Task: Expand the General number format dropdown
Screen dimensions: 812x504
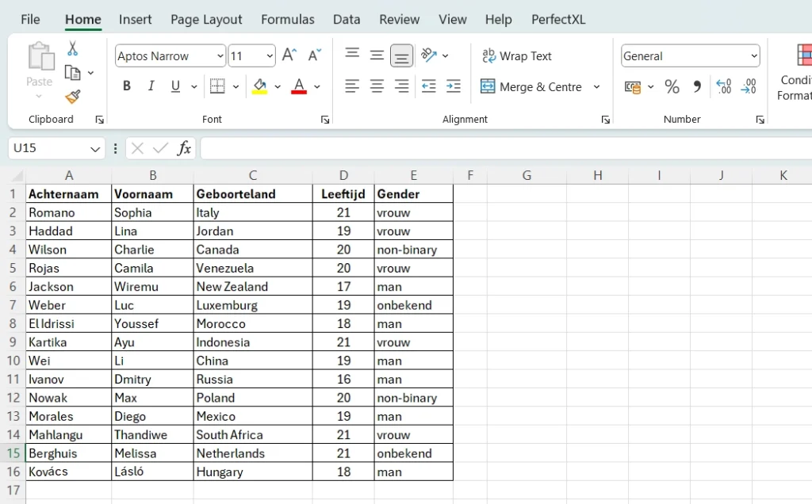Action: 753,55
